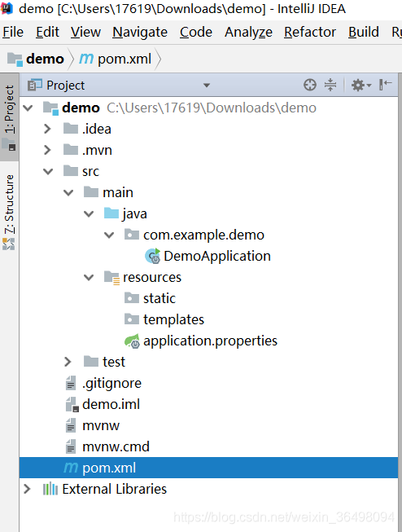Click the scroll from source crosshair icon
This screenshot has height=532, width=402.
coord(310,85)
